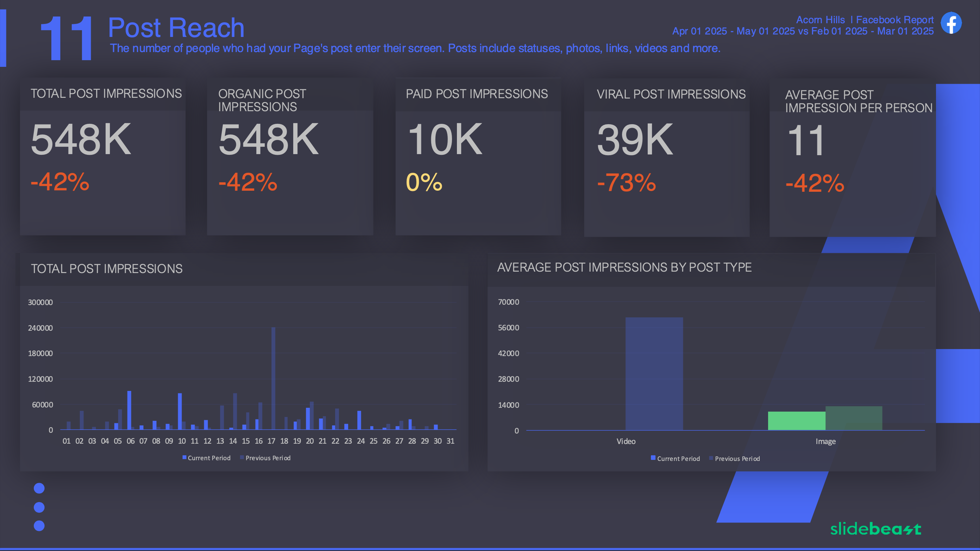Click the 120000 y-axis label
This screenshot has height=551, width=980.
(x=40, y=379)
